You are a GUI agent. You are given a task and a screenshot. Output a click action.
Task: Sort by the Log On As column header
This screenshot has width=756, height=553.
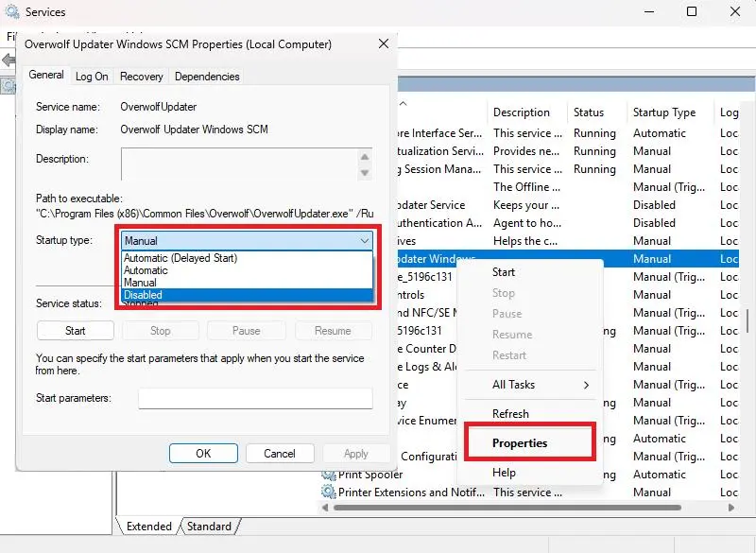[x=729, y=112]
